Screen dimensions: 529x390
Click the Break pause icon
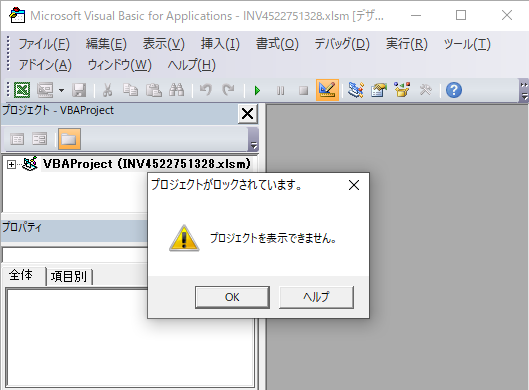pos(280,90)
